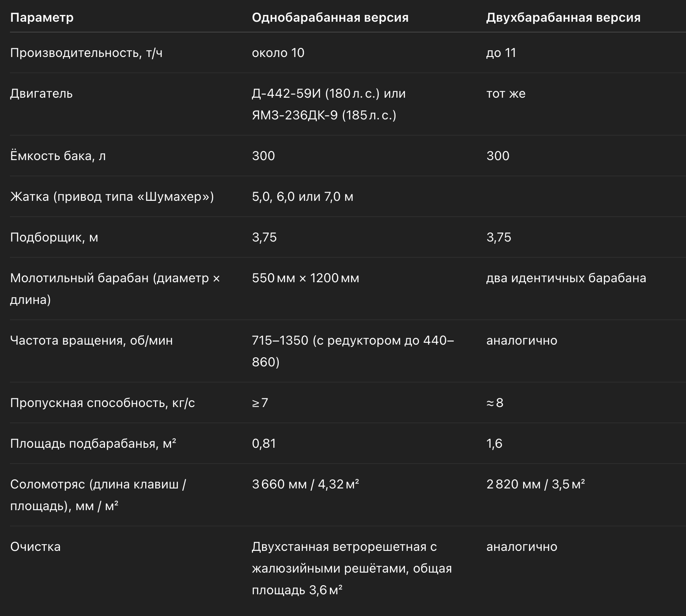Click the 'Очистка' row label

35,547
